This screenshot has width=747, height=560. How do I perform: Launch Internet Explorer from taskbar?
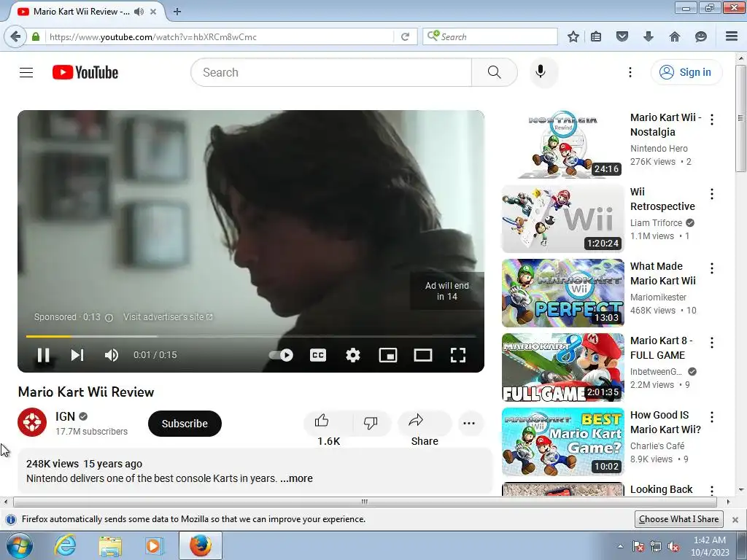coord(64,545)
